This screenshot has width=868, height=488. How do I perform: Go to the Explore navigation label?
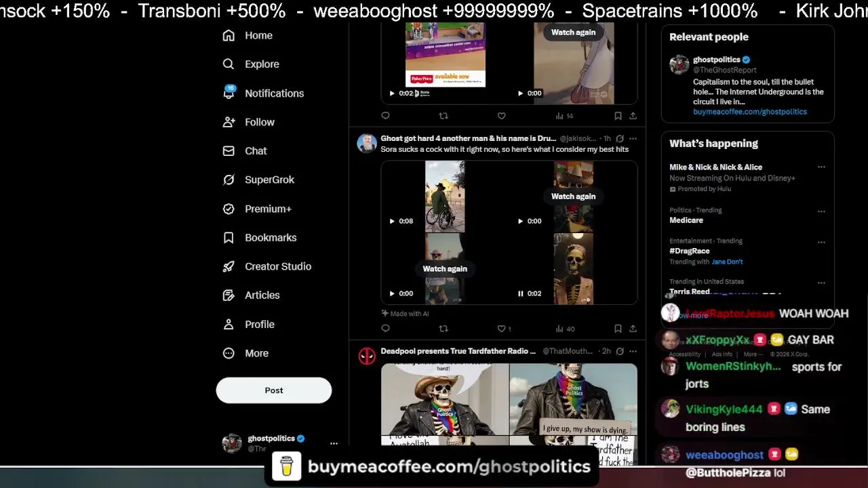coord(262,64)
